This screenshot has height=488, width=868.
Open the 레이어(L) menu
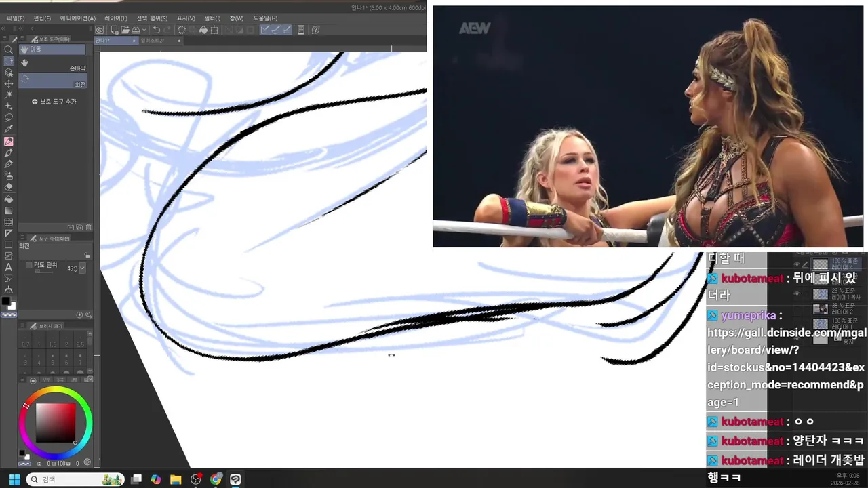point(115,18)
